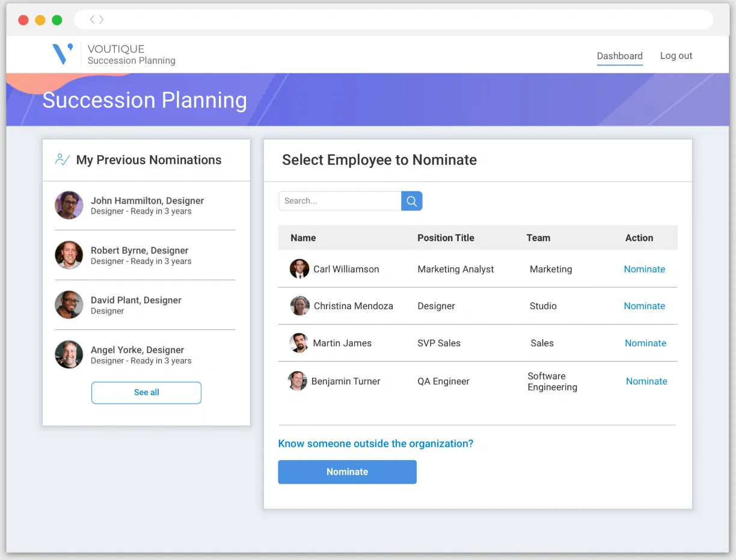Click the Voutique V logo
This screenshot has width=736, height=560.
pyautogui.click(x=63, y=54)
